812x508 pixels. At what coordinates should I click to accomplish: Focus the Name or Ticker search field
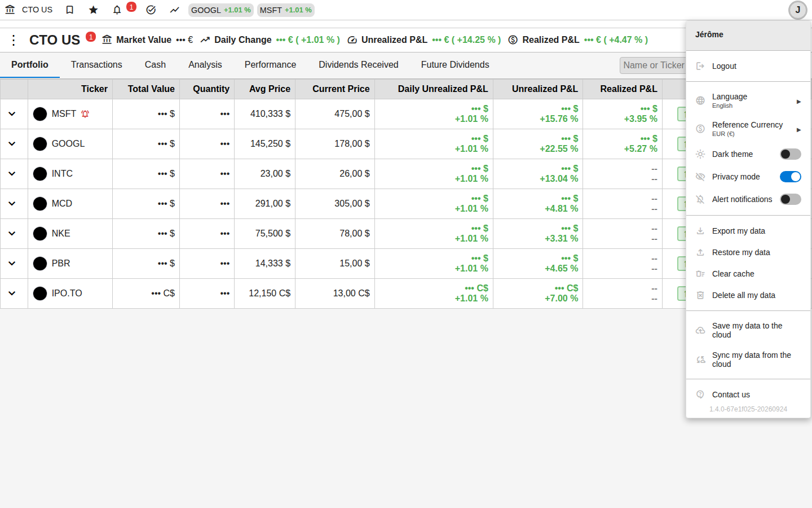tap(653, 65)
